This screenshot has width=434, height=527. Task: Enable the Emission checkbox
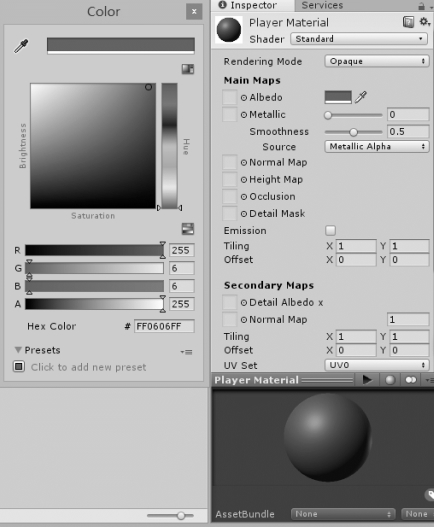pyautogui.click(x=330, y=230)
